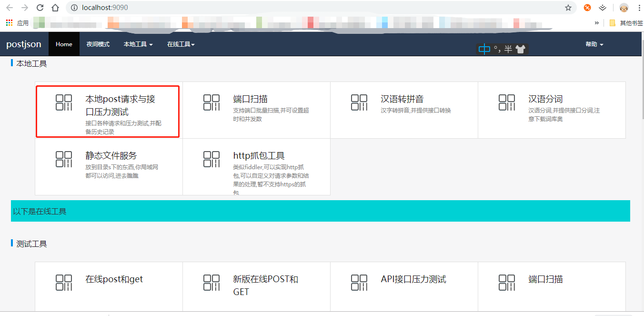Click the 静态文件服务 card icon

pos(64,159)
